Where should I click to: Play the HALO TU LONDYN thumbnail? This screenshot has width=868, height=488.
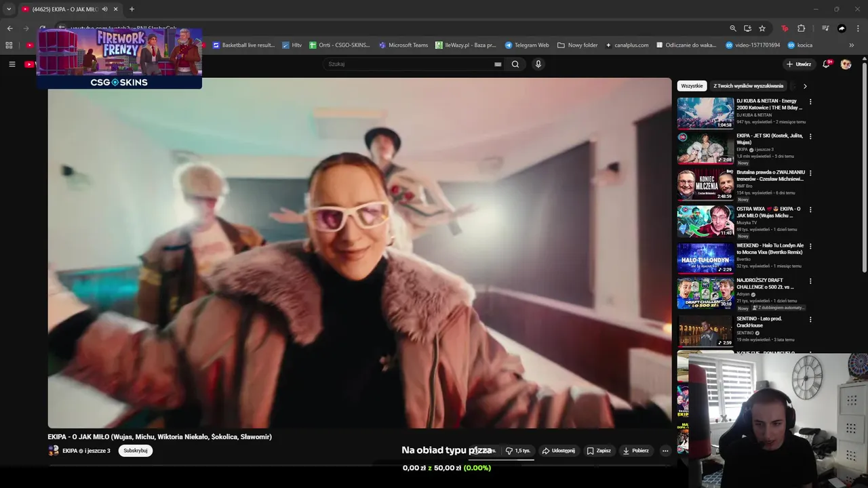(705, 258)
